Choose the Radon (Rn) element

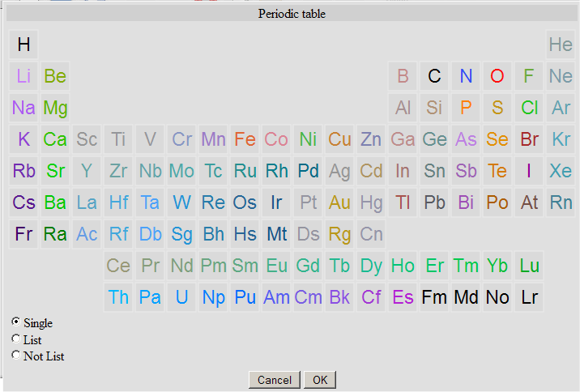(561, 202)
